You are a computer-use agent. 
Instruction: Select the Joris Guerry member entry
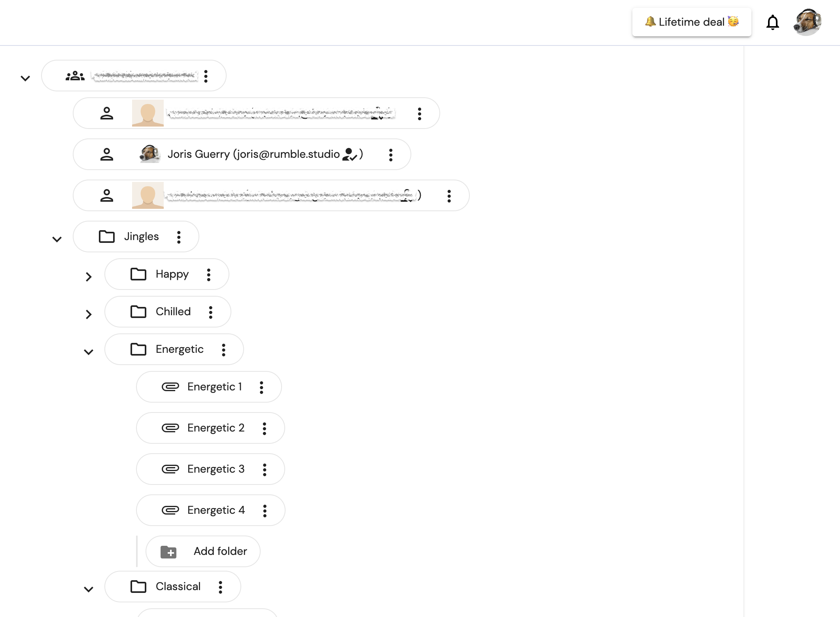(x=242, y=154)
